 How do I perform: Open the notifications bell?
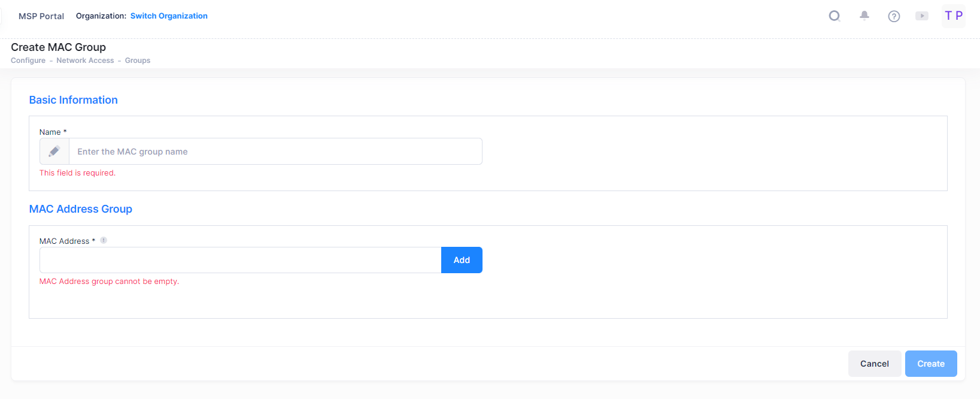864,16
